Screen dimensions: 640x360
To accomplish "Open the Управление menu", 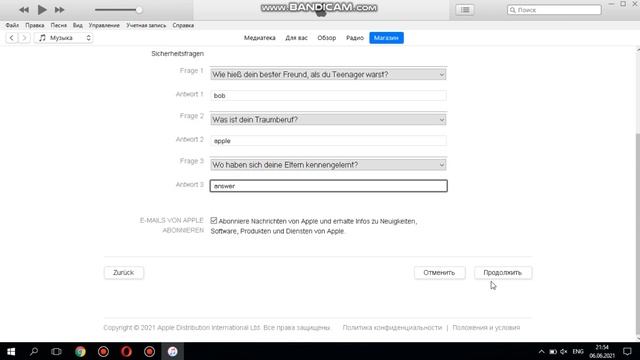I will [104, 25].
